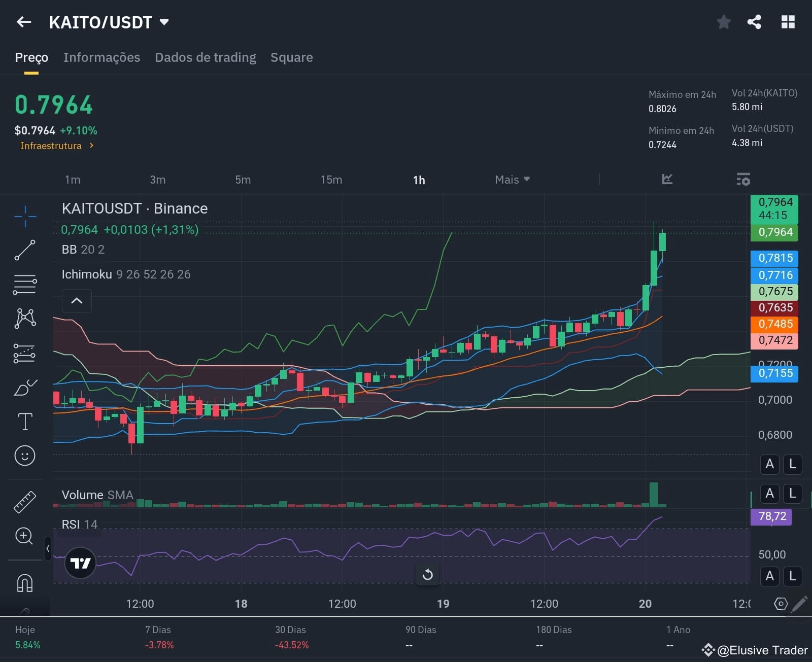Image resolution: width=812 pixels, height=662 pixels.
Task: Tap the share icon
Action: [754, 22]
